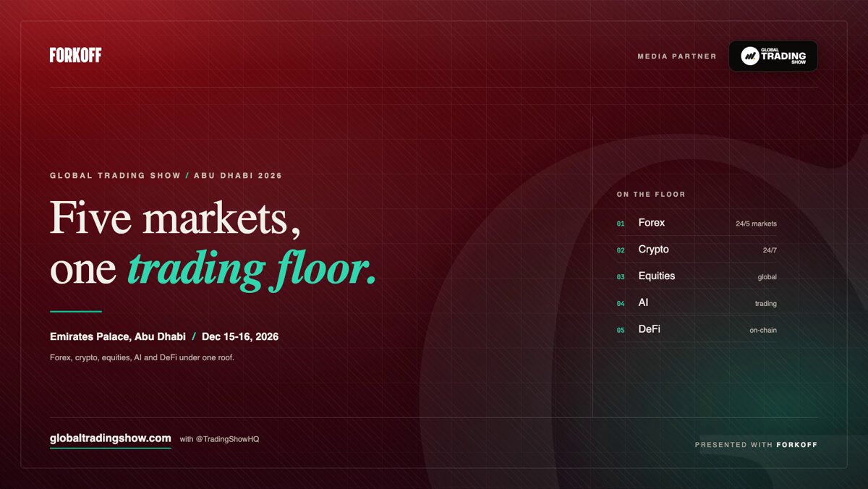Click the "24/7" label beside Crypto

tap(770, 250)
